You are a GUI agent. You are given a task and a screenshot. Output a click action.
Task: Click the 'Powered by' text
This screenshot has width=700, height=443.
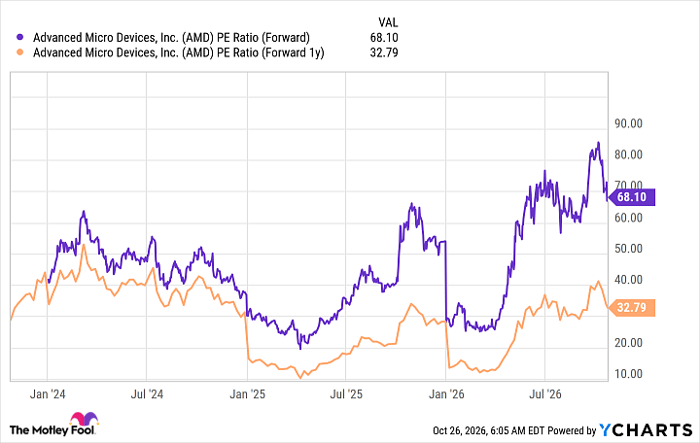(x=572, y=430)
